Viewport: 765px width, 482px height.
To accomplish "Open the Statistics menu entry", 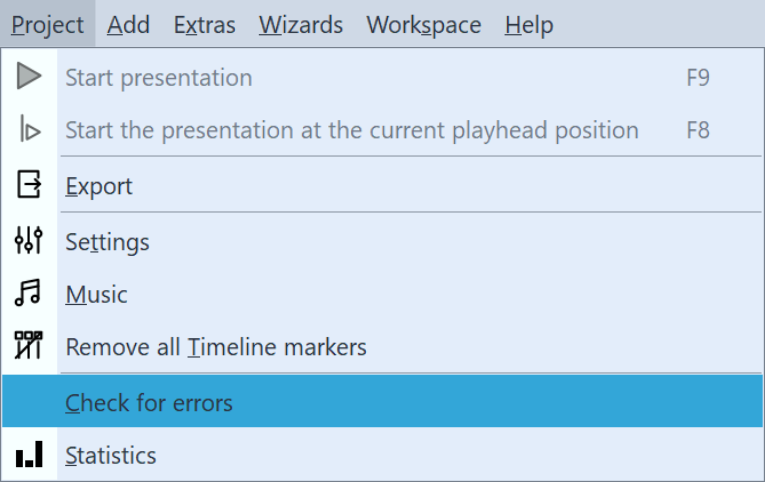I will point(111,455).
